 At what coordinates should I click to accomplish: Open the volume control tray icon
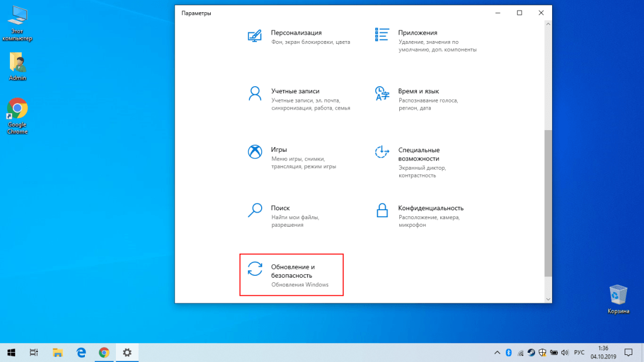pos(565,353)
